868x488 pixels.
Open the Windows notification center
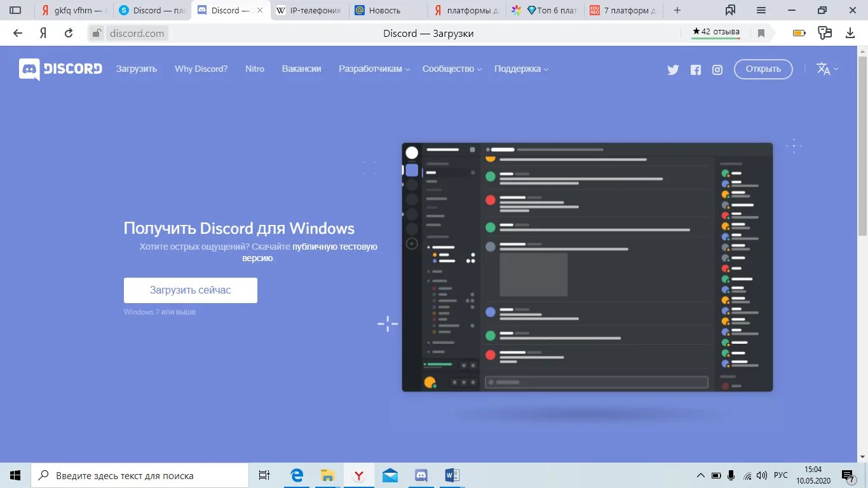(x=848, y=476)
